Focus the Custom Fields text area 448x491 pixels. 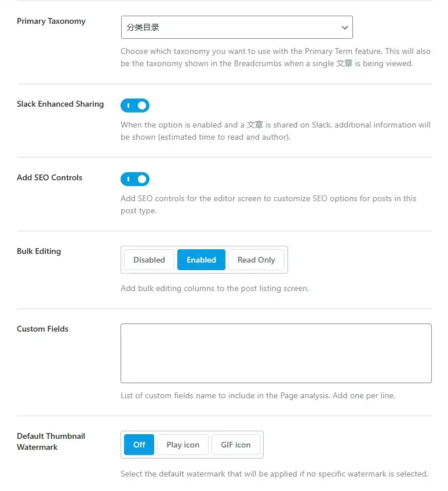276,353
